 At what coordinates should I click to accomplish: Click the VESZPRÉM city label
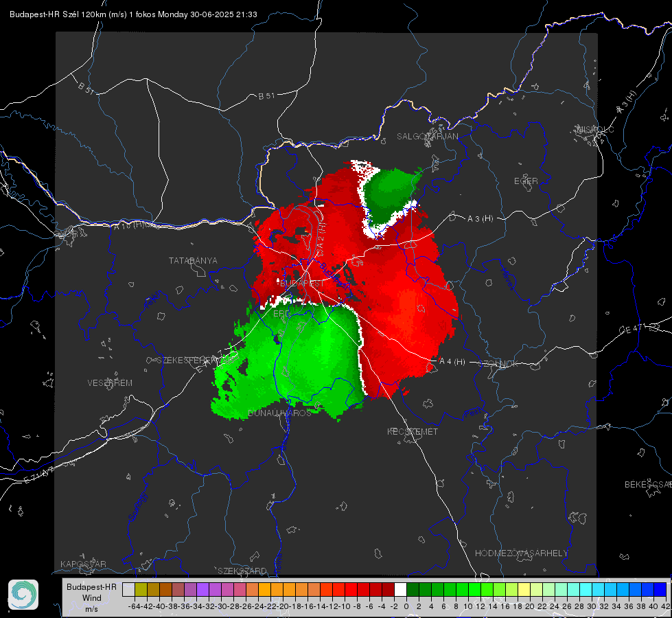click(x=110, y=382)
